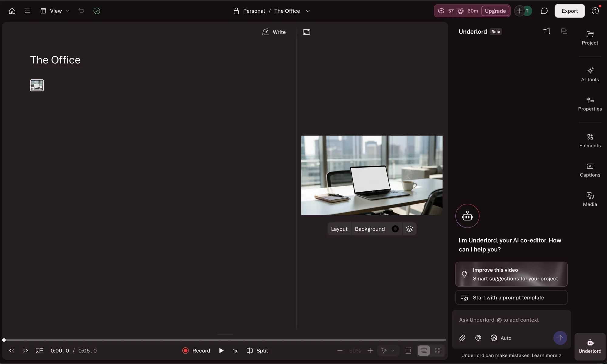Zoom in with plus button
This screenshot has height=364, width=607.
(370, 351)
